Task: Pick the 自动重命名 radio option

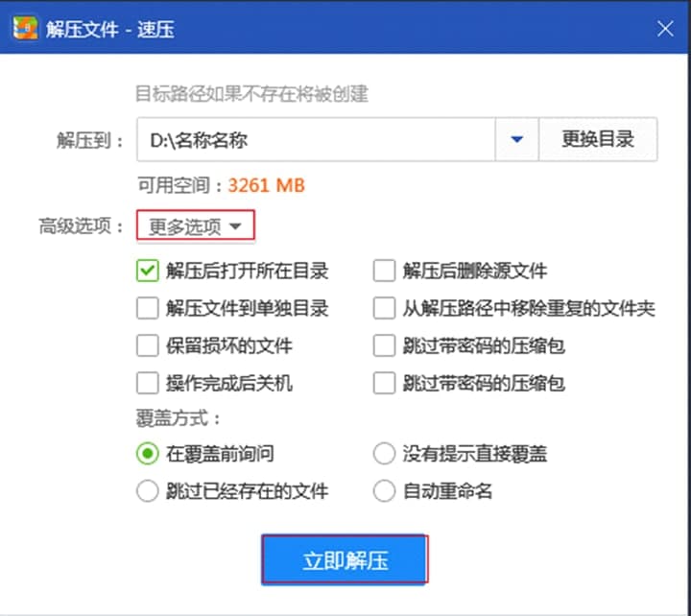Action: tap(384, 491)
